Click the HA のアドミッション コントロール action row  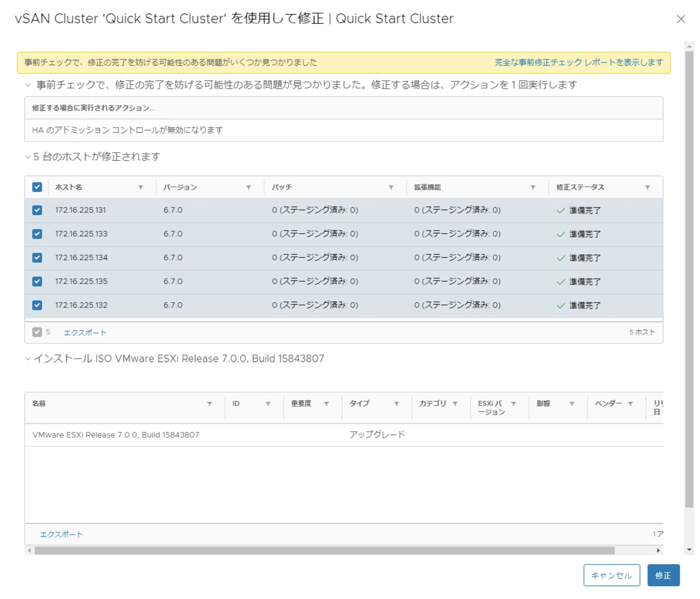344,130
